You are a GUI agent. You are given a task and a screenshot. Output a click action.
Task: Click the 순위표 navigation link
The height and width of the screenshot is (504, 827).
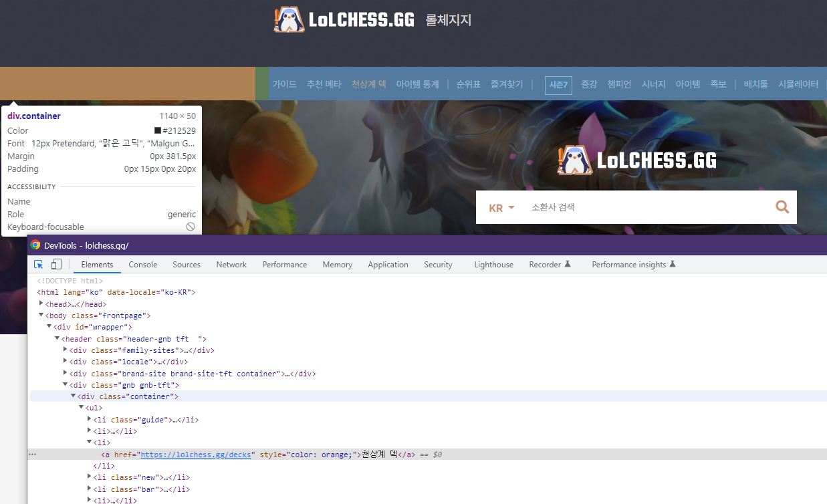point(469,84)
